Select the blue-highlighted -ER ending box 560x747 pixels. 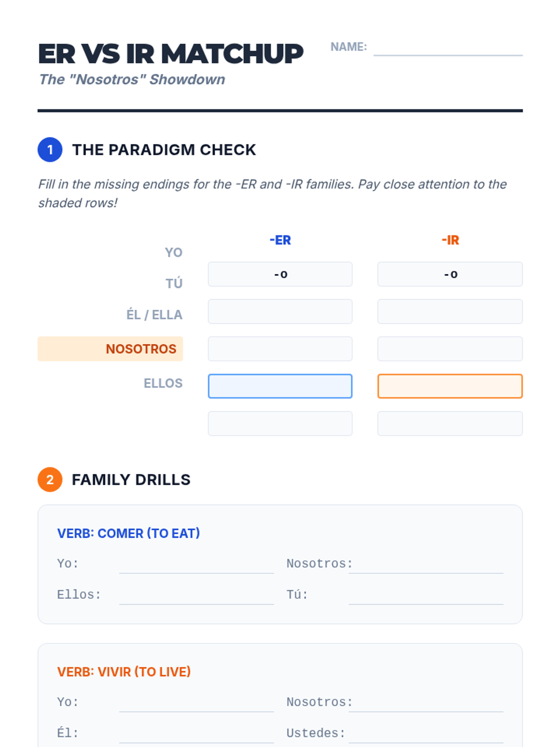pos(280,386)
